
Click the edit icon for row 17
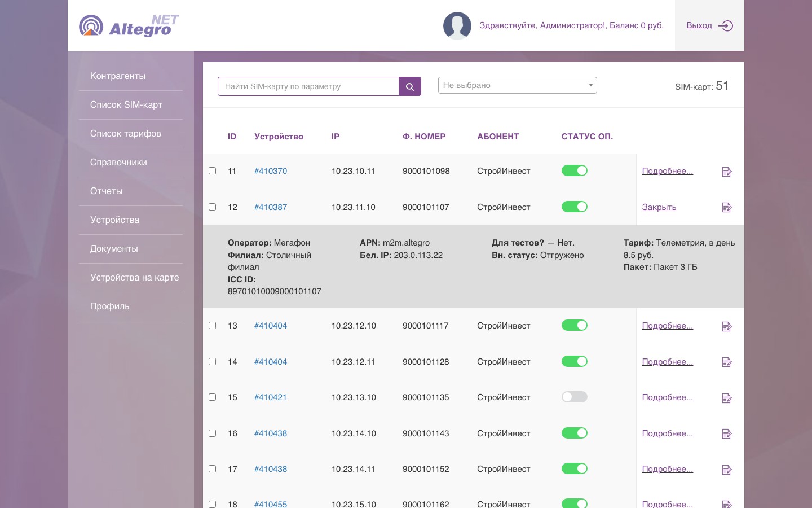[x=727, y=470]
